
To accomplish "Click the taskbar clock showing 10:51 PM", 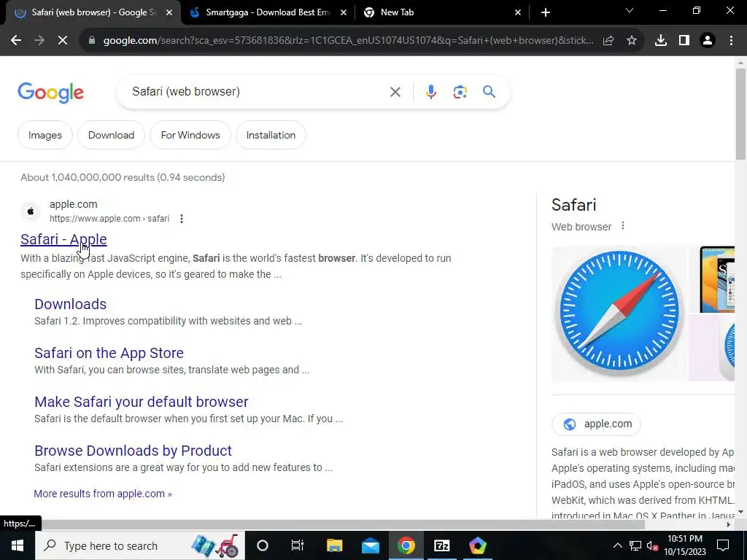I will (x=684, y=545).
